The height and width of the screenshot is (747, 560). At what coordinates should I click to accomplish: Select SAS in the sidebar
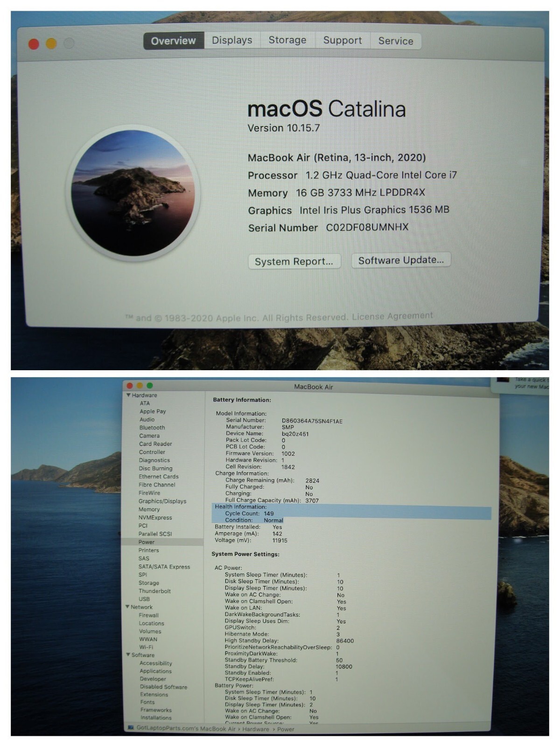click(144, 558)
